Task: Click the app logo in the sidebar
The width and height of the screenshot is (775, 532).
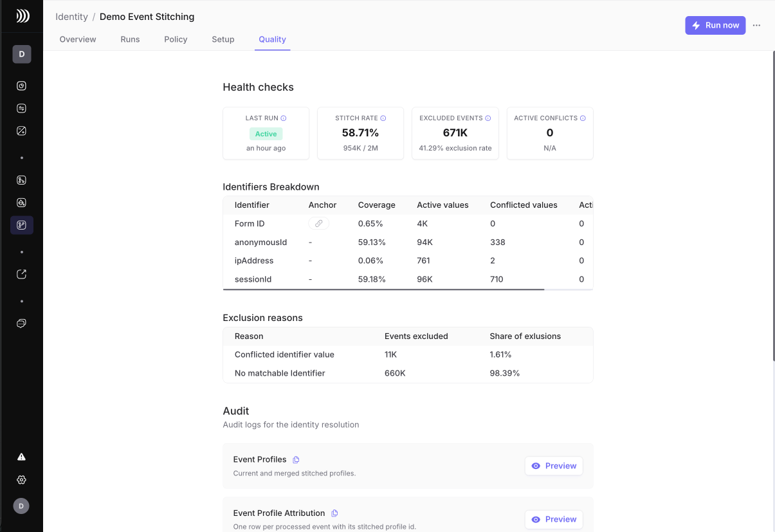Action: [x=23, y=16]
